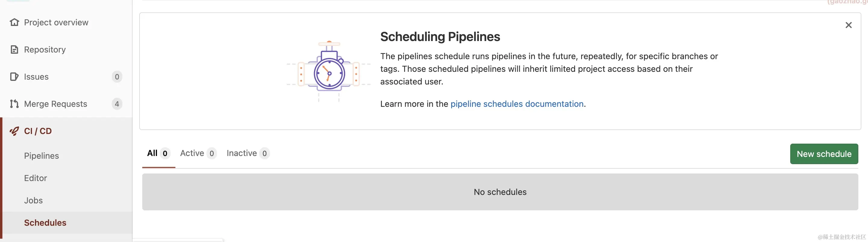Go to the Jobs page
Image resolution: width=868 pixels, height=242 pixels.
pyautogui.click(x=33, y=200)
